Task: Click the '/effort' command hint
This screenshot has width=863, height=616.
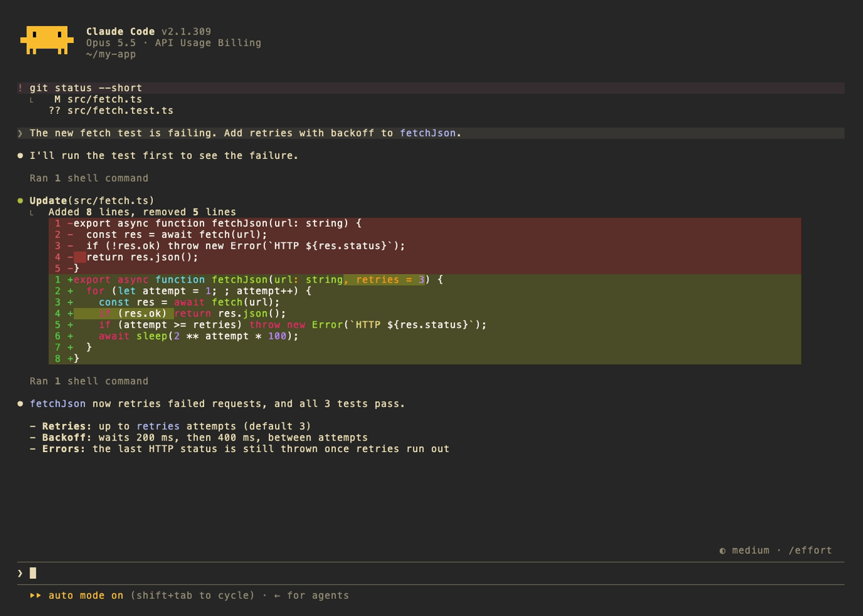Action: point(810,551)
